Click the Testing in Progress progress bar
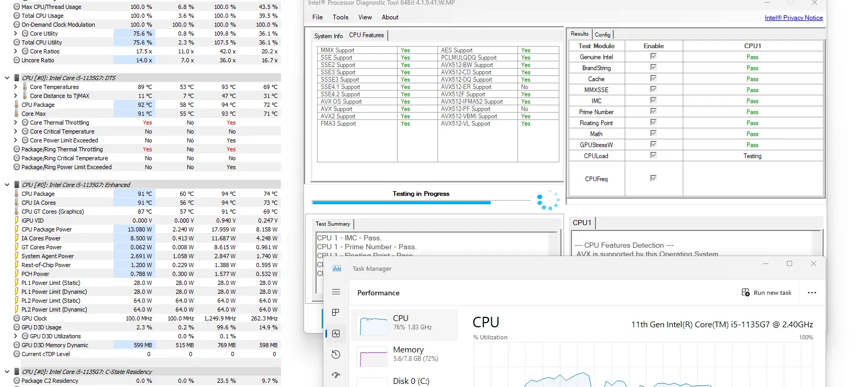The image size is (868, 387). pyautogui.click(x=421, y=202)
